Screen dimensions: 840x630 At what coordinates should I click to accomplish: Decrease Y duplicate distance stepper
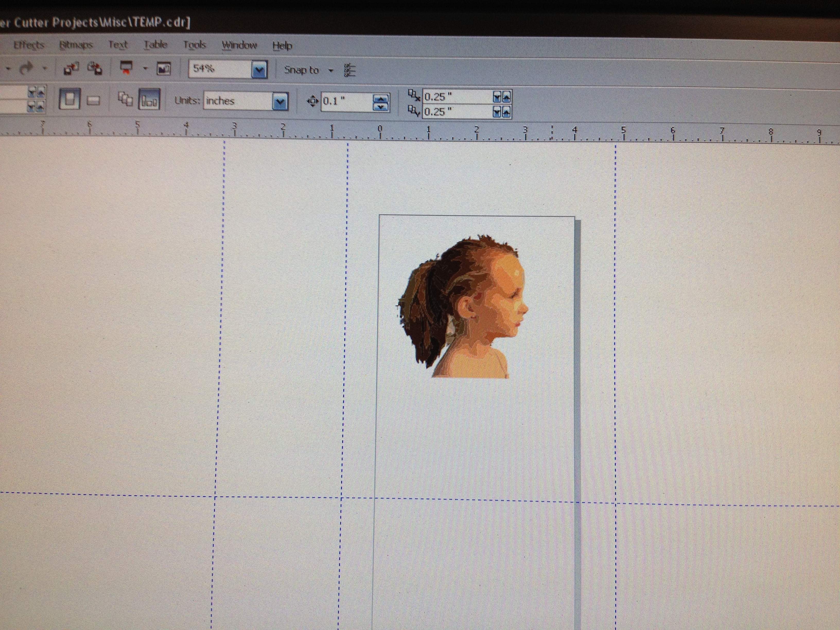(x=497, y=112)
